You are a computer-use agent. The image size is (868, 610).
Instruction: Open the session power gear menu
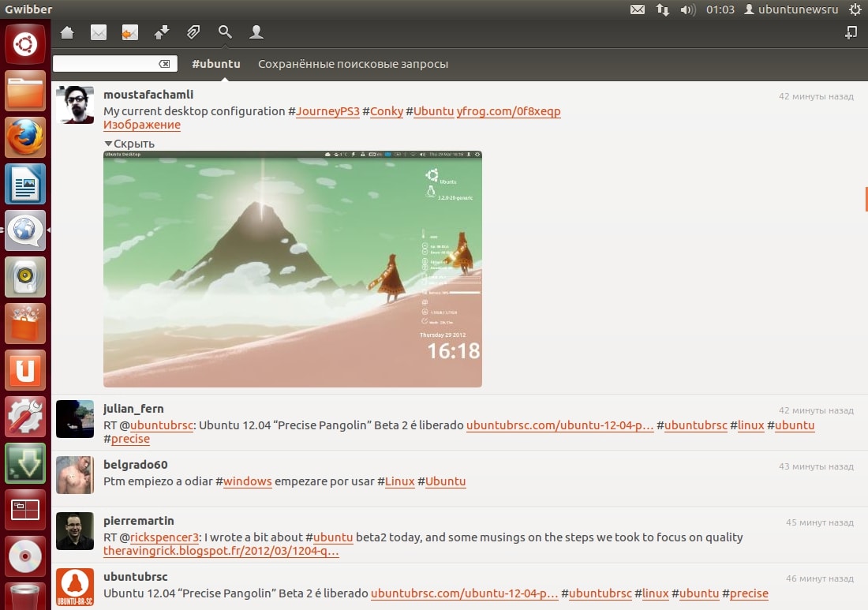[x=855, y=9]
